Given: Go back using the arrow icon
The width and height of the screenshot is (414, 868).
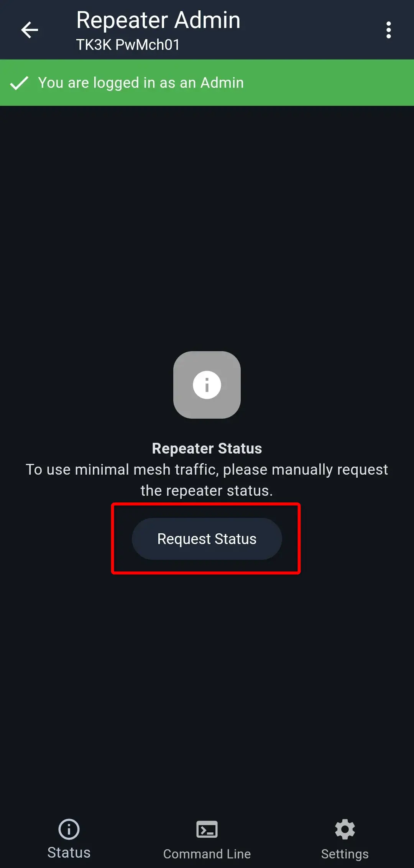Looking at the screenshot, I should [x=30, y=30].
